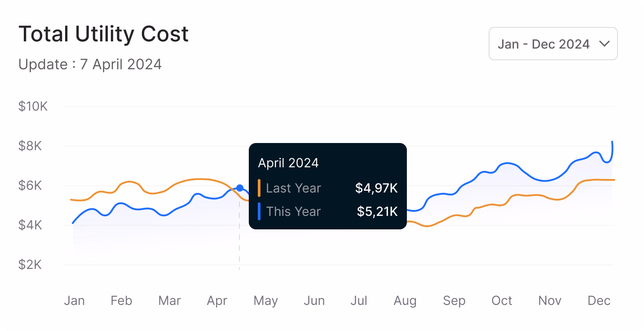Toggle the This Year series visibility

click(x=294, y=211)
